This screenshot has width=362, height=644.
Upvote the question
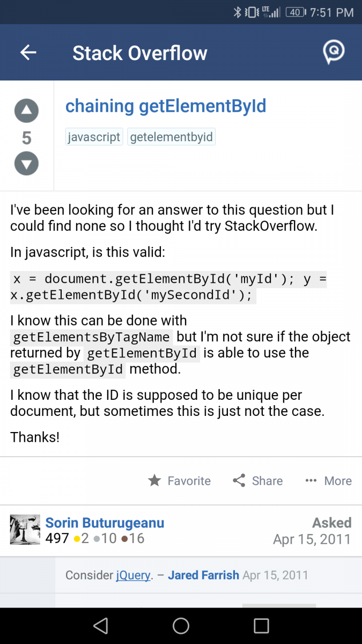coord(26,112)
